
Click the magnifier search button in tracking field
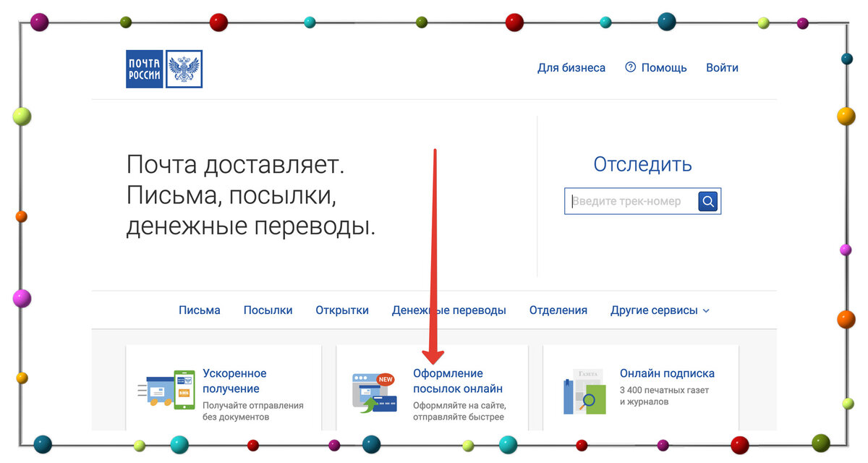click(708, 202)
